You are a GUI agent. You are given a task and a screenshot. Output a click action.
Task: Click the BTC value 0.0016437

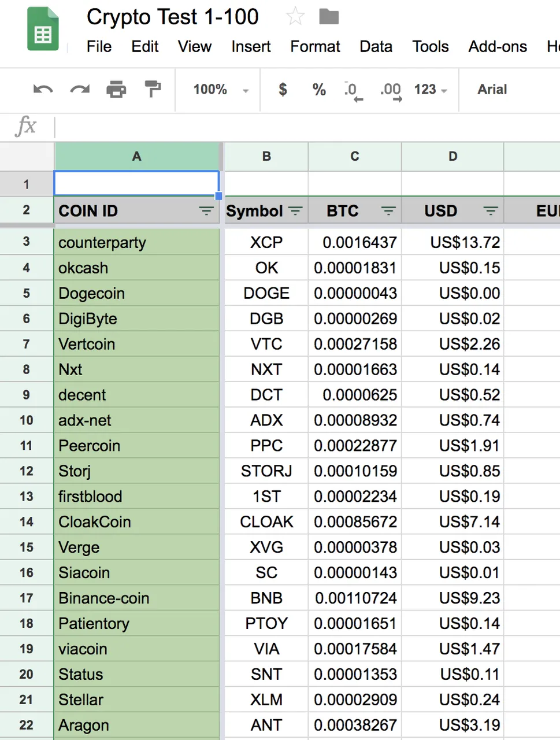click(x=355, y=242)
